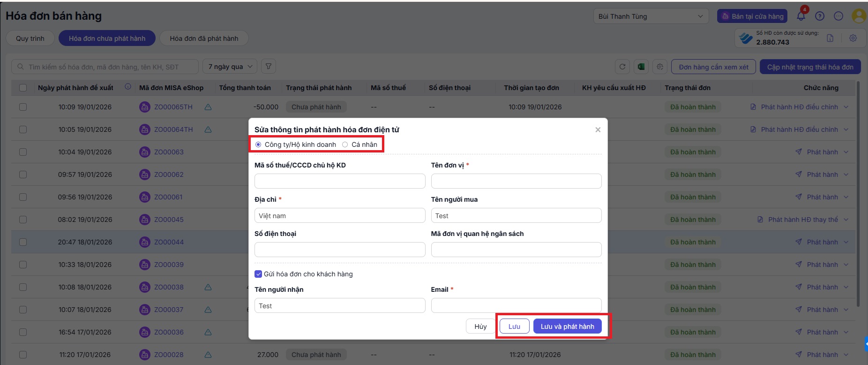The width and height of the screenshot is (868, 365).
Task: Refresh the invoice list
Action: click(622, 67)
